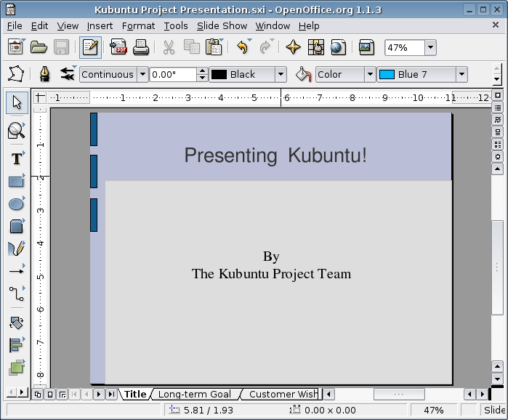Switch to Layer View mode button

coord(63,394)
